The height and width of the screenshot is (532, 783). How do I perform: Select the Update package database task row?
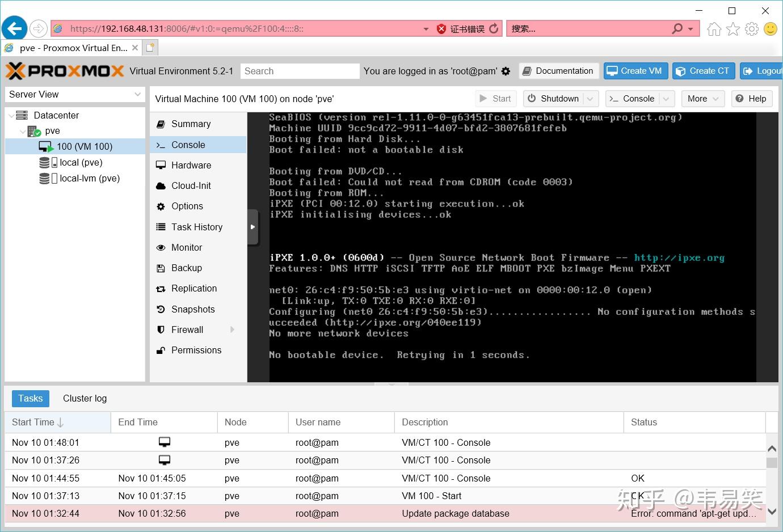pyautogui.click(x=385, y=513)
